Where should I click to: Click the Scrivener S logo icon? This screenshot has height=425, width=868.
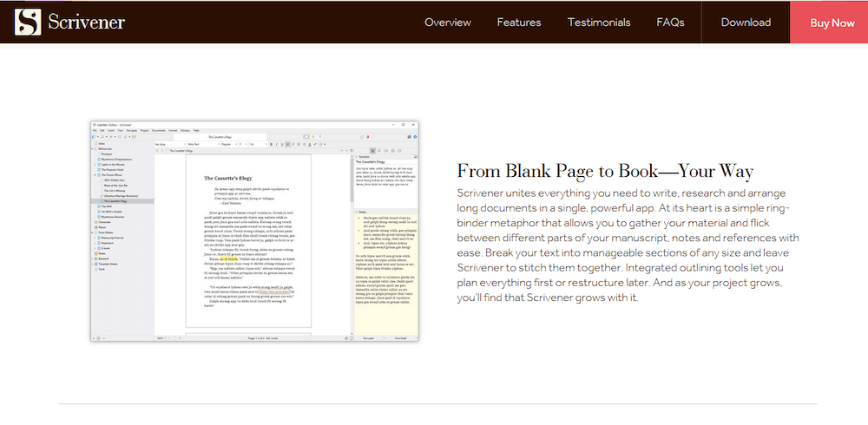[28, 23]
